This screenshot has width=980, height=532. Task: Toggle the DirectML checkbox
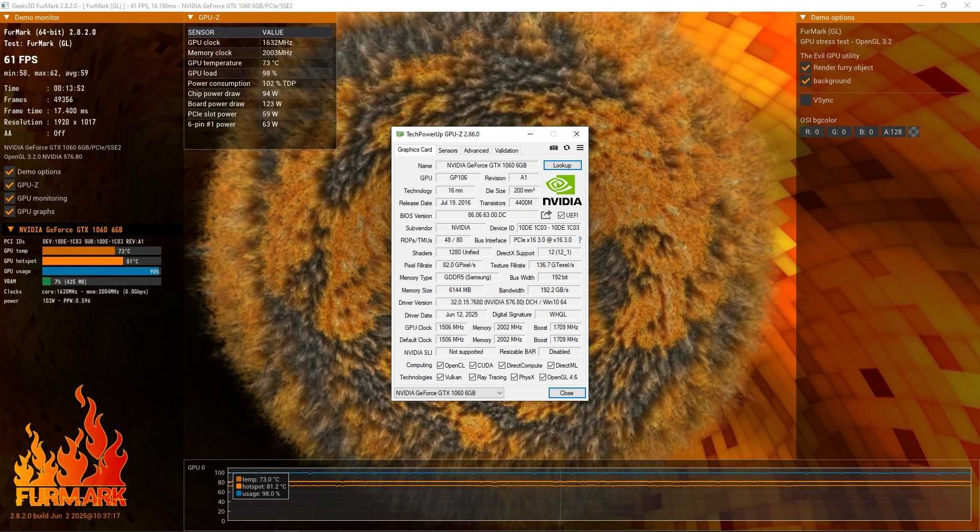coord(551,366)
